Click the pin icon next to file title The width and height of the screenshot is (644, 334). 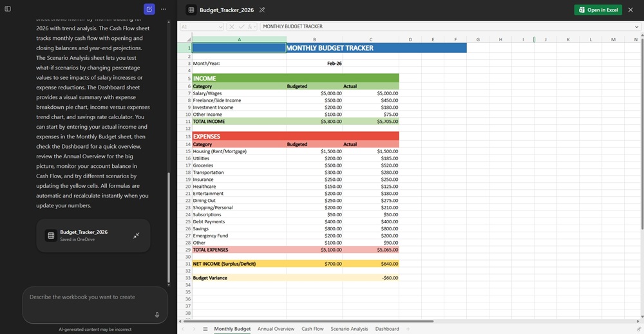262,10
